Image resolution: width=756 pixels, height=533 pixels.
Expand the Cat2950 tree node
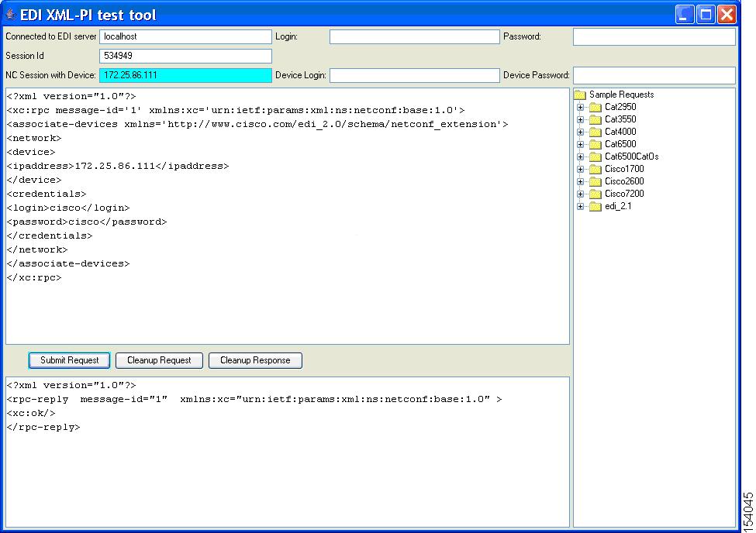point(581,108)
